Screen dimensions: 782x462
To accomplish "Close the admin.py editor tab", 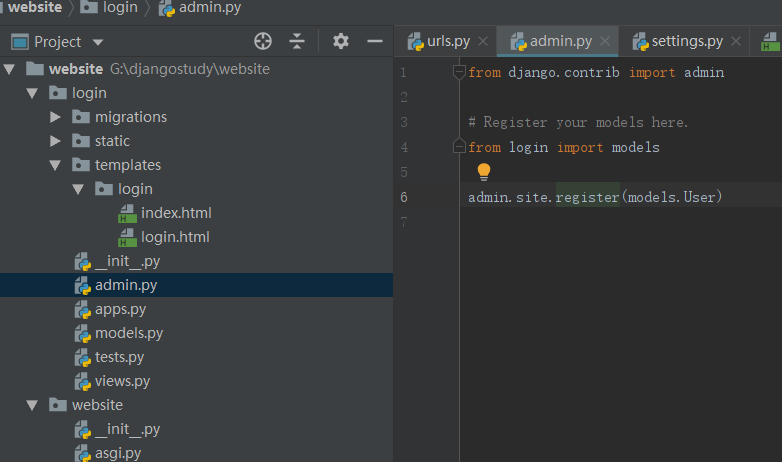I will click(x=605, y=42).
